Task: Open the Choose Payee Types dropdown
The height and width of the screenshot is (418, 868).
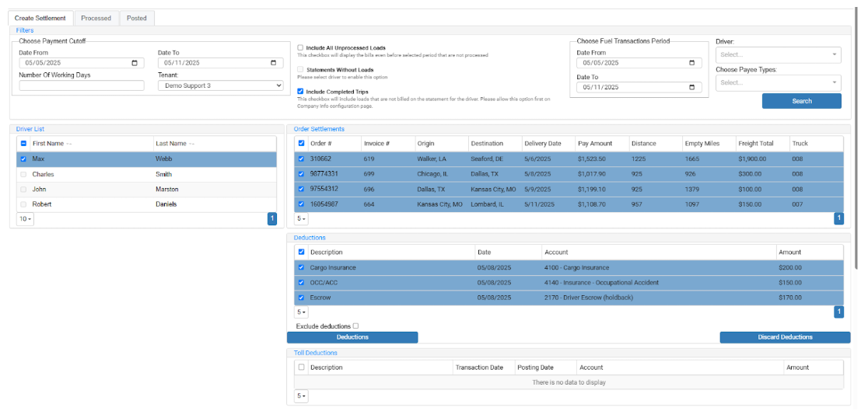Action: 779,83
